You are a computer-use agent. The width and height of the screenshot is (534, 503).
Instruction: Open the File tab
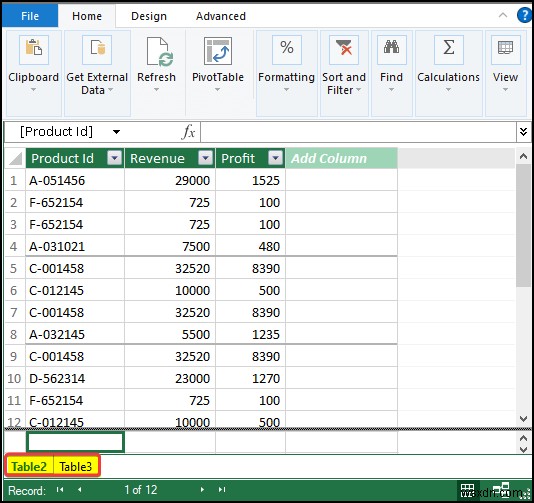[x=30, y=16]
